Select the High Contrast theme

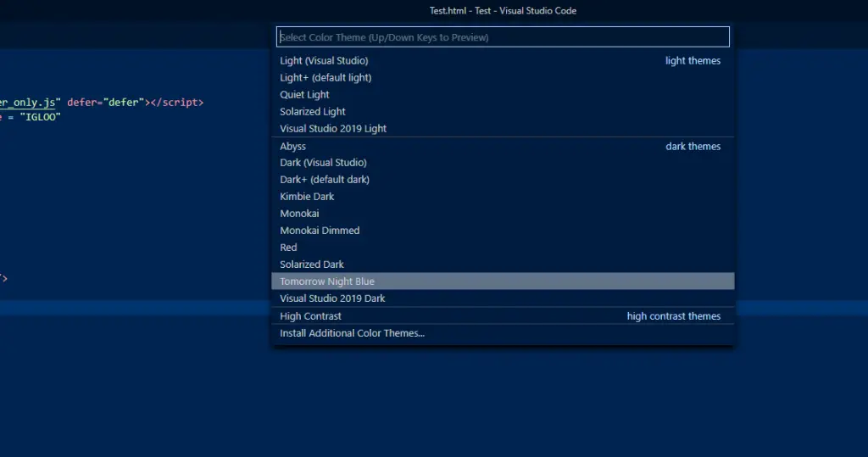[x=503, y=315]
